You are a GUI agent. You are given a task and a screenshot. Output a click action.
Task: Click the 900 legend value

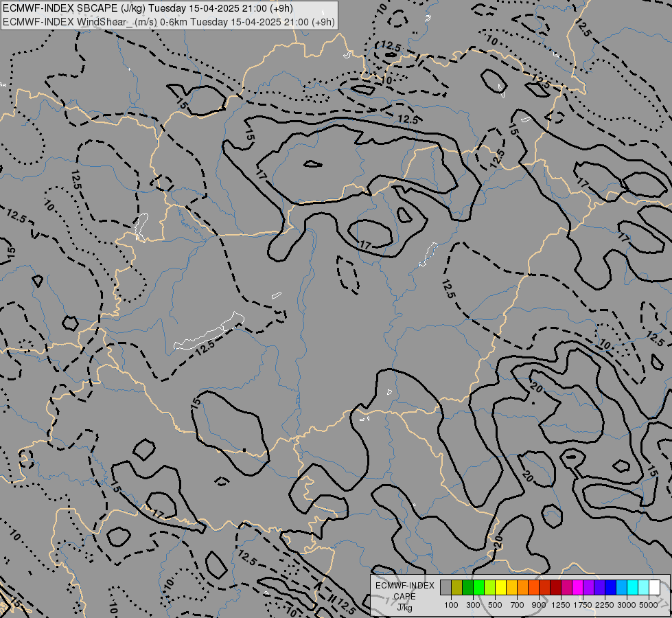[x=539, y=605]
